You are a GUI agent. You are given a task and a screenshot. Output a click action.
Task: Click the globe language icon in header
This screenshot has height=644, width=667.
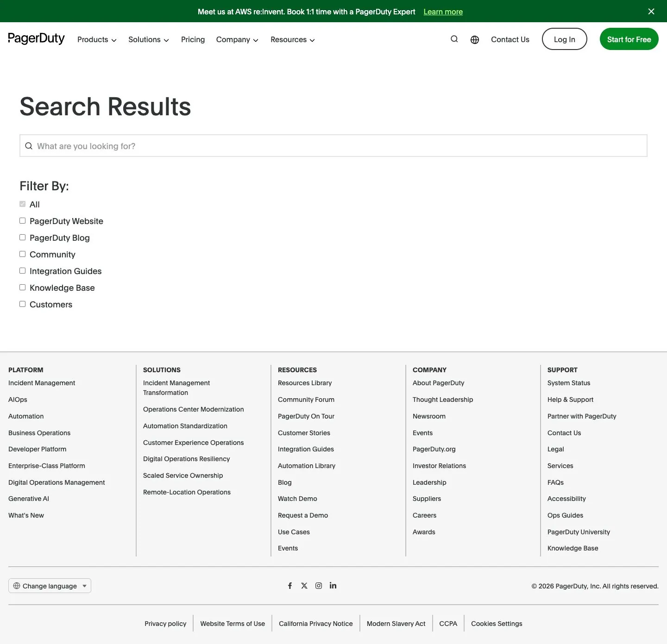(x=475, y=40)
